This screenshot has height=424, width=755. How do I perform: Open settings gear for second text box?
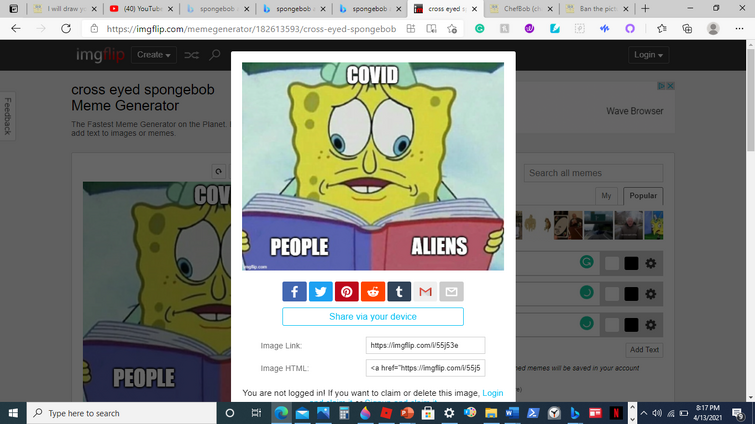tap(651, 294)
